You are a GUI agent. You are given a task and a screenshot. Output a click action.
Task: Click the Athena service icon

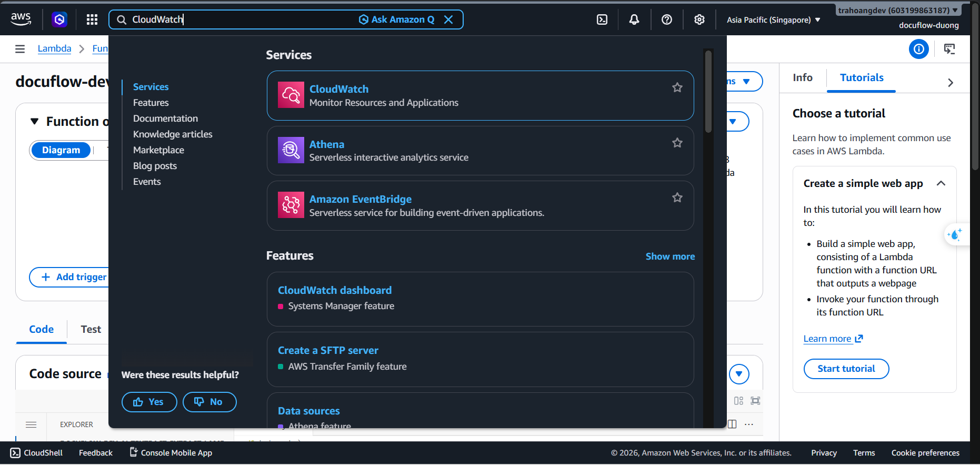(x=291, y=150)
